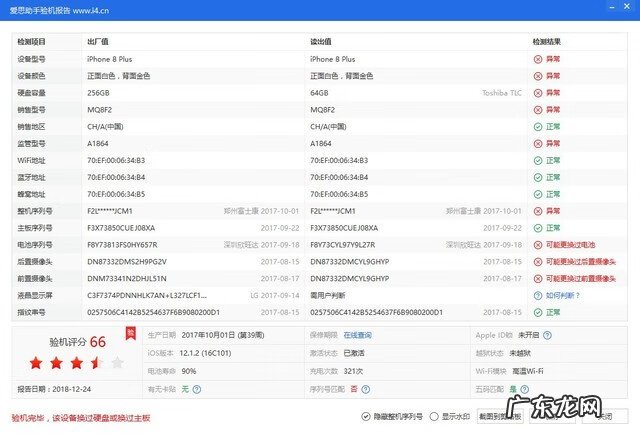
Task: Click the green check icon in 蜂窝地址 row
Action: coord(538,194)
